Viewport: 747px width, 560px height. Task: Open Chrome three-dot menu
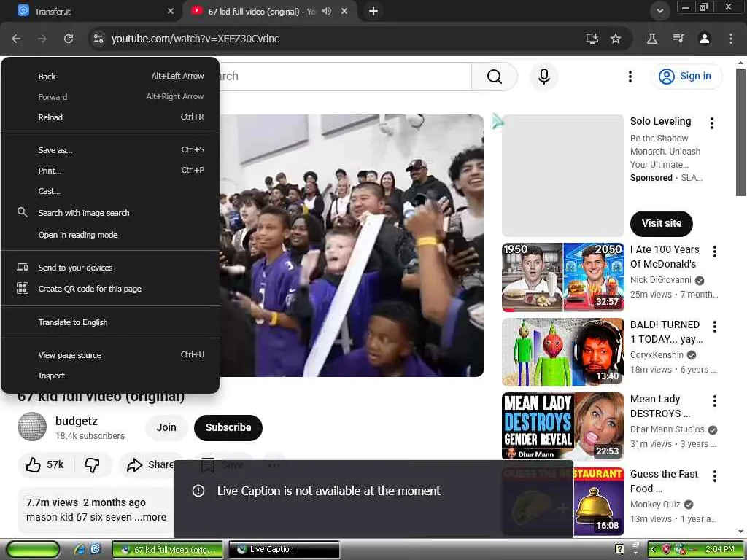(x=731, y=39)
